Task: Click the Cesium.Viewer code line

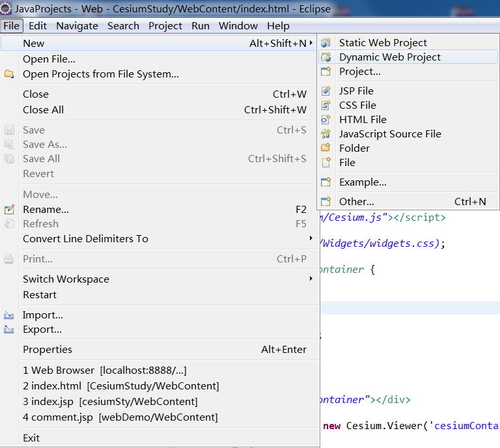Action: (411, 426)
